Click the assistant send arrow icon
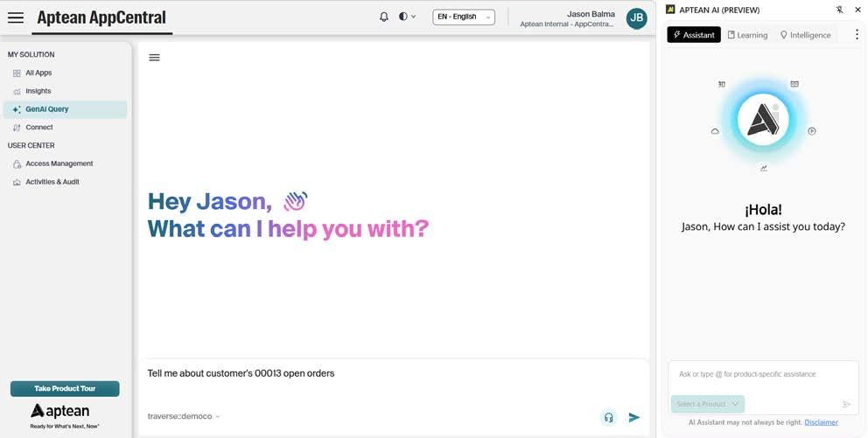 [846, 404]
